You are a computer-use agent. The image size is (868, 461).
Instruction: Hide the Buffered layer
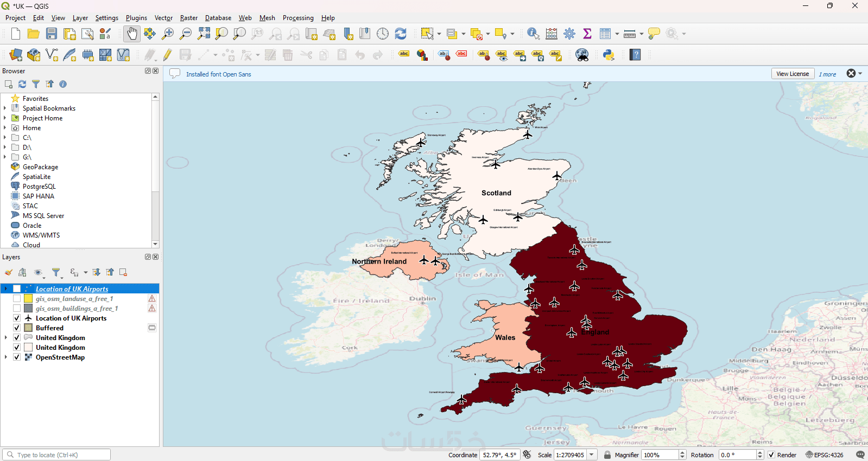click(17, 328)
